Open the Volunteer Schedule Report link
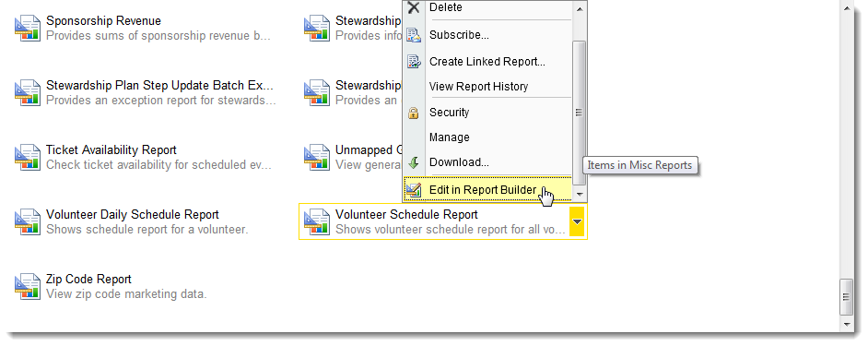 pyautogui.click(x=406, y=215)
